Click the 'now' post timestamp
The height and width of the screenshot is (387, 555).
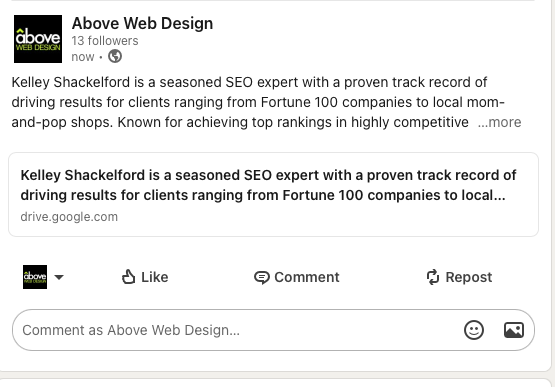click(x=83, y=57)
